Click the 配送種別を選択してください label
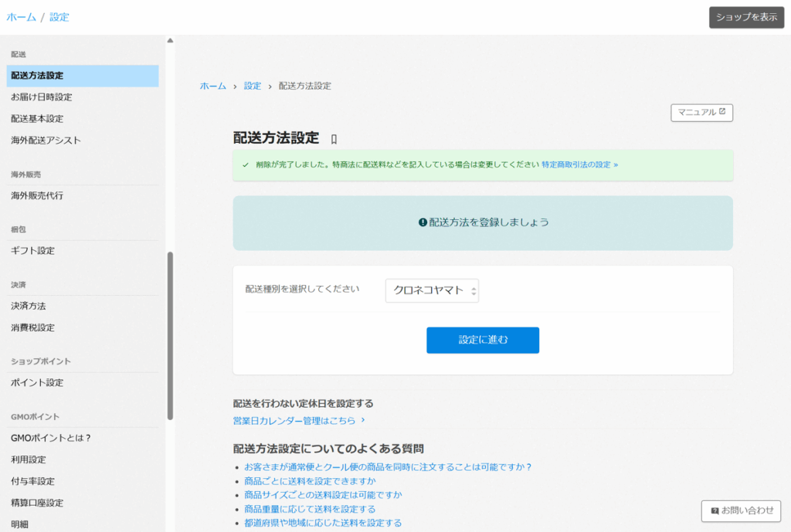 [x=302, y=289]
